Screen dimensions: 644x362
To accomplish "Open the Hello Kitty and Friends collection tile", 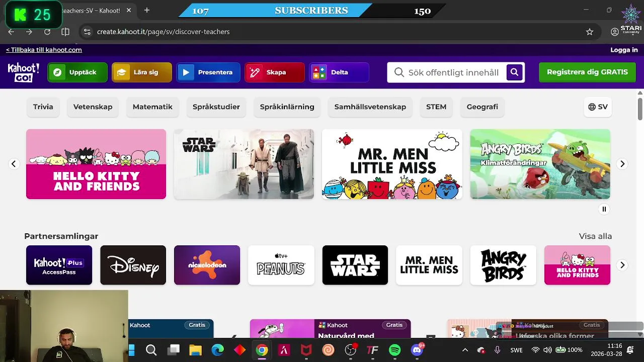I will (577, 265).
